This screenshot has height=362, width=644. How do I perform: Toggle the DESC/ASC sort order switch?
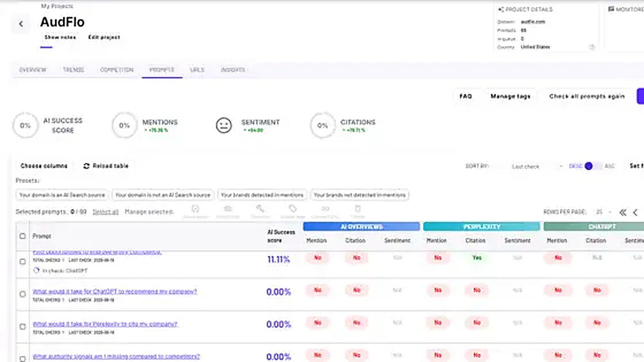tap(593, 166)
